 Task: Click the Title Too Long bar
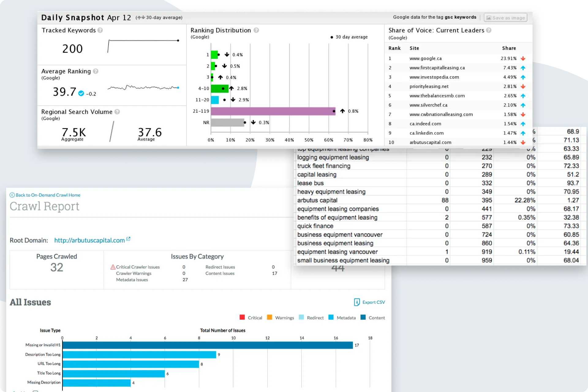point(114,374)
